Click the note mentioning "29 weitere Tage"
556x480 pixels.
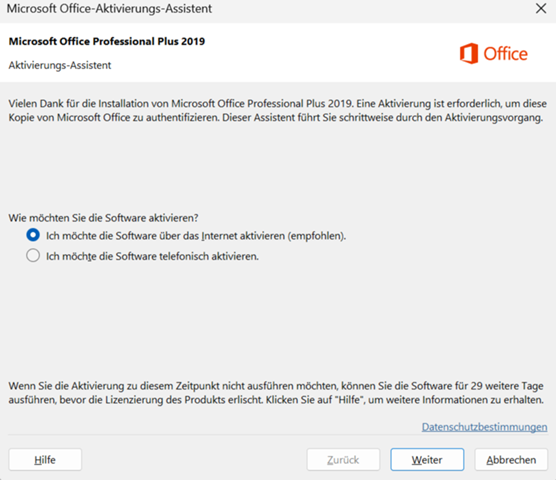(x=276, y=392)
